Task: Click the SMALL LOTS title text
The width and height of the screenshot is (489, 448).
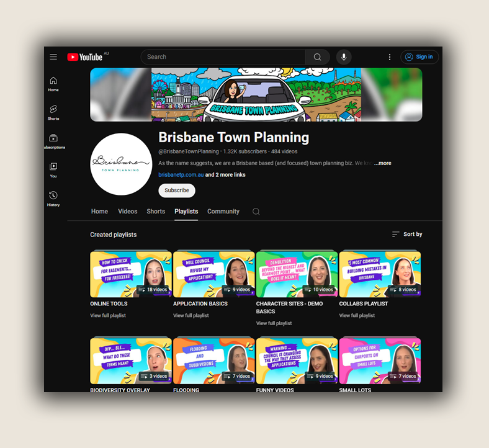Action: 355,390
